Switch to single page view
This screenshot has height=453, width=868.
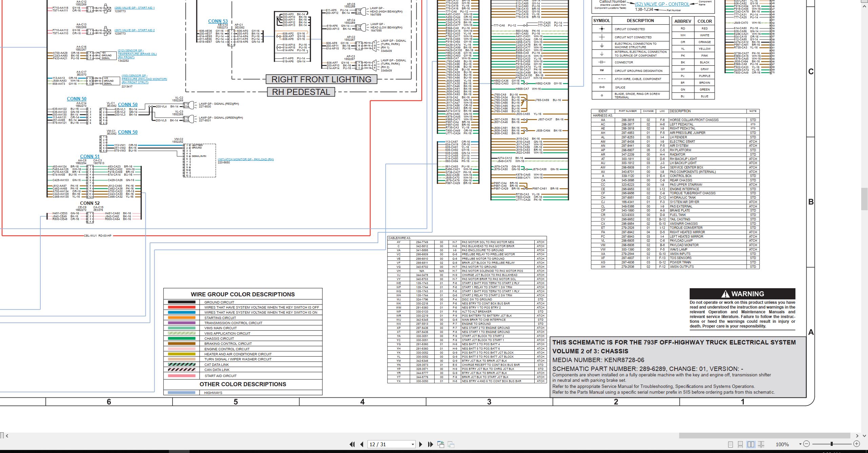tap(731, 444)
